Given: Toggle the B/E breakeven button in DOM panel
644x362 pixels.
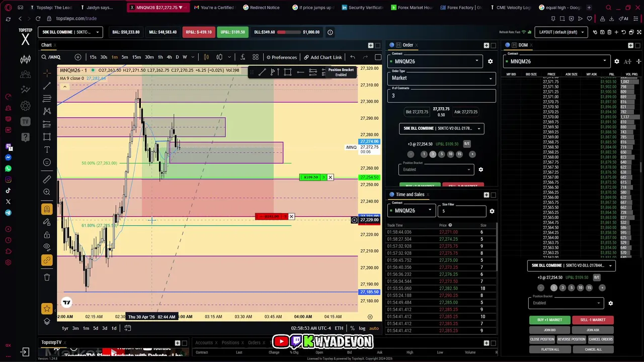Looking at the screenshot, I should point(597,278).
